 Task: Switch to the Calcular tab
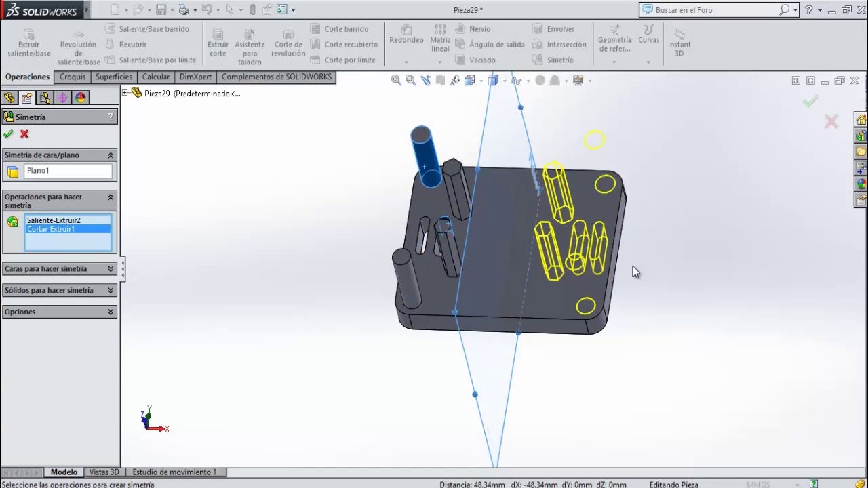(x=156, y=77)
